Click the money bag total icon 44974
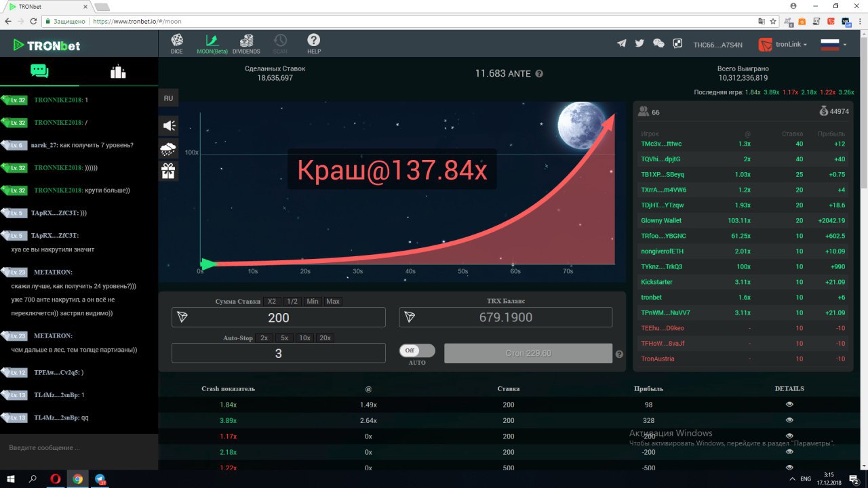This screenshot has height=488, width=868. point(823,111)
